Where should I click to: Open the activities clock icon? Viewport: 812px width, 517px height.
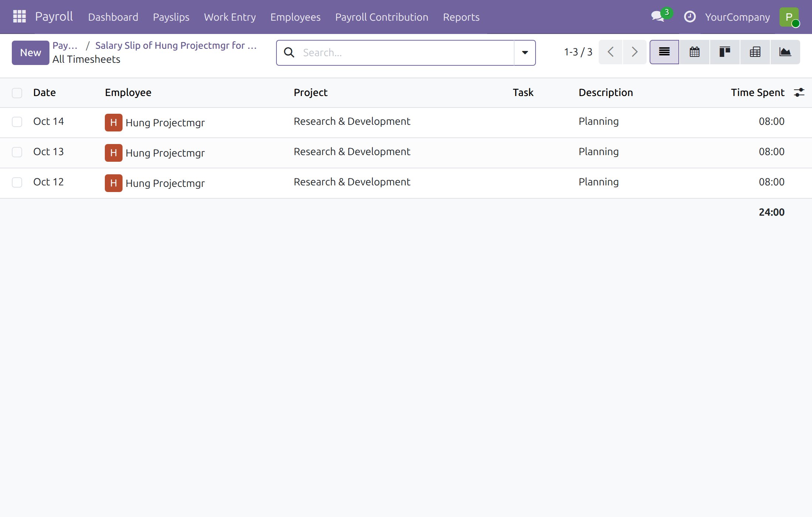click(689, 17)
